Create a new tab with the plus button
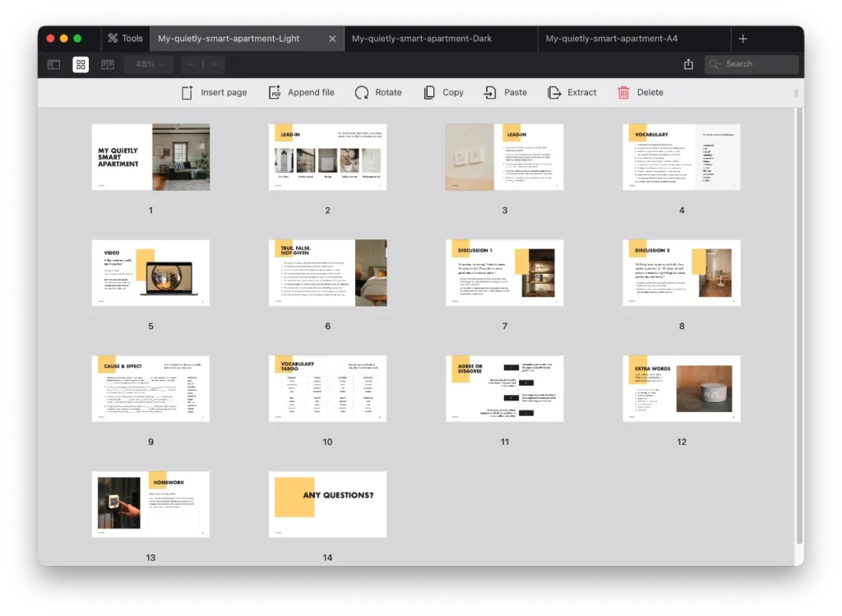842x616 pixels. pos(743,38)
